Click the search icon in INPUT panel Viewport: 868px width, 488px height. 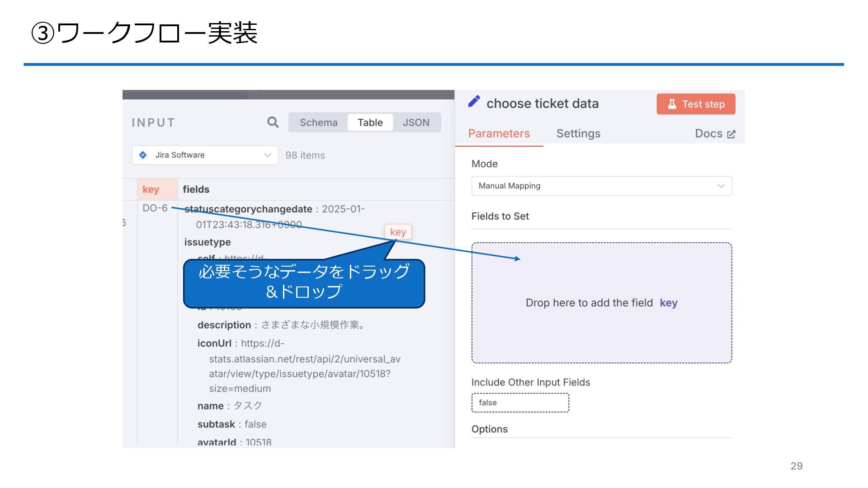click(x=273, y=122)
